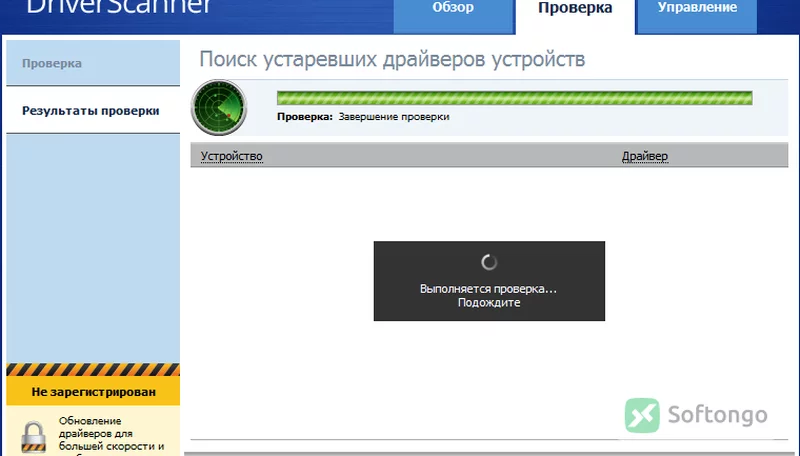Click the Не зарегистрирован banner
The height and width of the screenshot is (456, 800).
[93, 392]
